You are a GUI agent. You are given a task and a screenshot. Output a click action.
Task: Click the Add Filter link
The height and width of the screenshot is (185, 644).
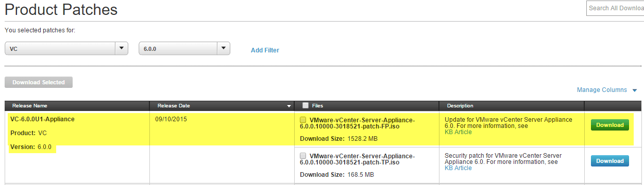pyautogui.click(x=265, y=50)
